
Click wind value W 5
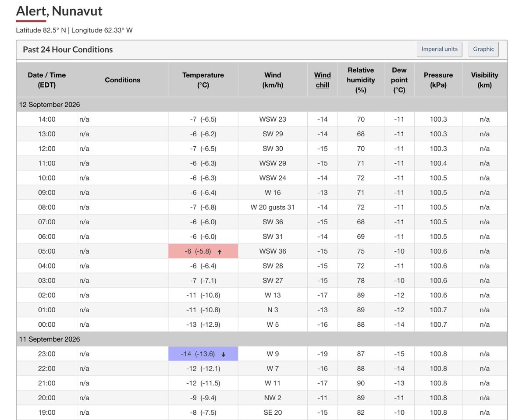[x=273, y=325]
